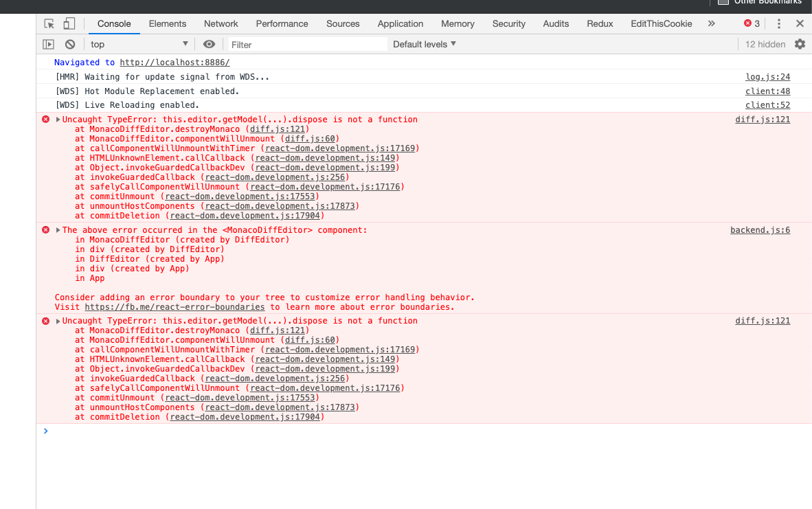Toggle the device toolbar icon

(69, 24)
